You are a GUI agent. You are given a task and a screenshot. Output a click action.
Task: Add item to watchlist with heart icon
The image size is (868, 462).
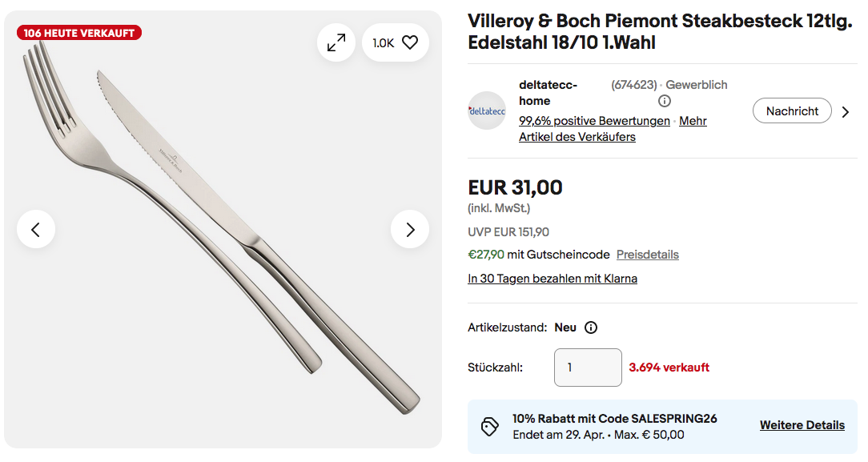point(410,43)
